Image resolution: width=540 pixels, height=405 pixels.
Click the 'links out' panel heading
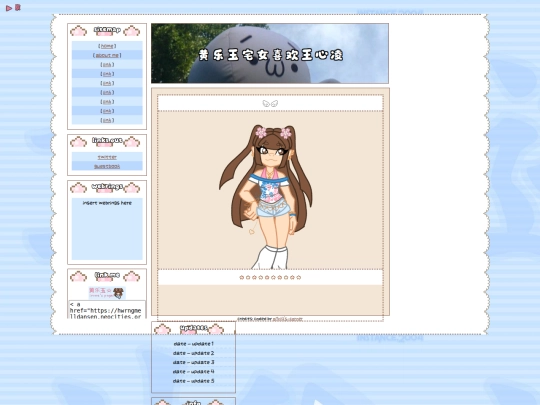pyautogui.click(x=107, y=141)
